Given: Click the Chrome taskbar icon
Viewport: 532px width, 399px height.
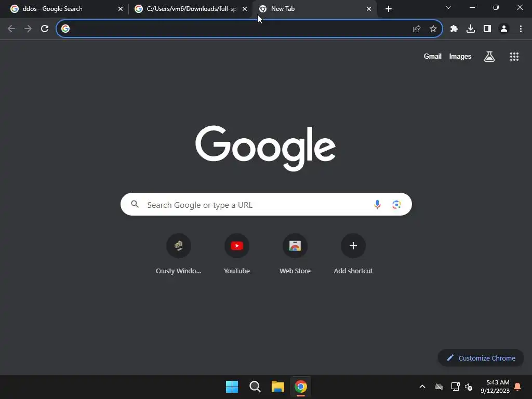Looking at the screenshot, I should click(301, 387).
